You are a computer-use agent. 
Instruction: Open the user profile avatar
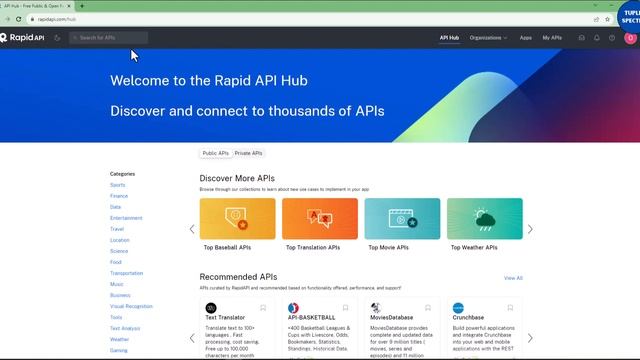click(630, 38)
